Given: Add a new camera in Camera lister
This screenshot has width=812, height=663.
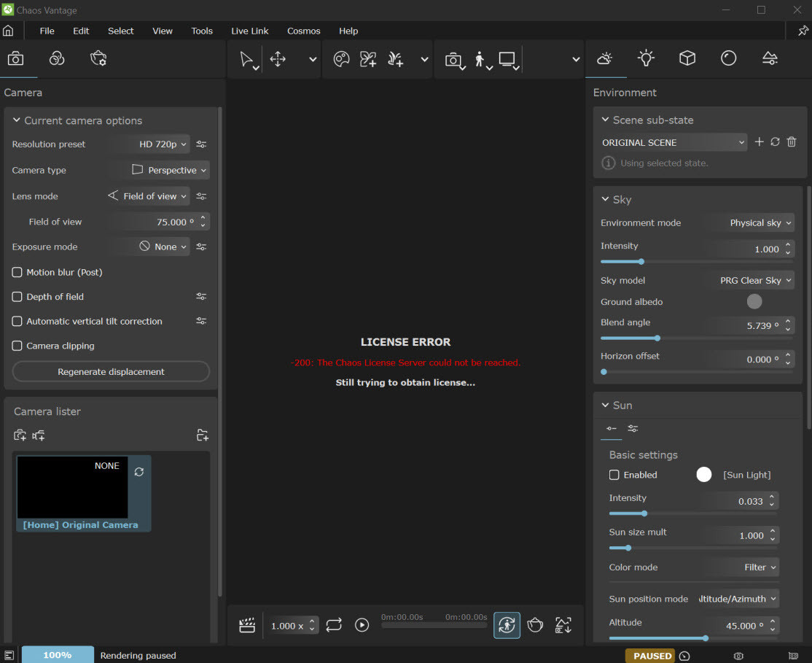Looking at the screenshot, I should coord(20,435).
